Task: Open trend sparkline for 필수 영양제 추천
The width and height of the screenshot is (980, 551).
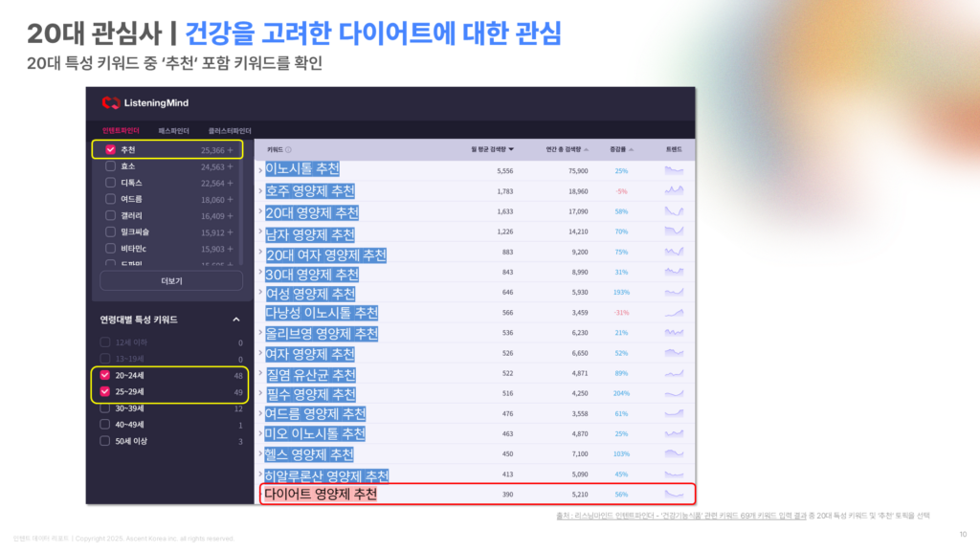Action: (674, 393)
